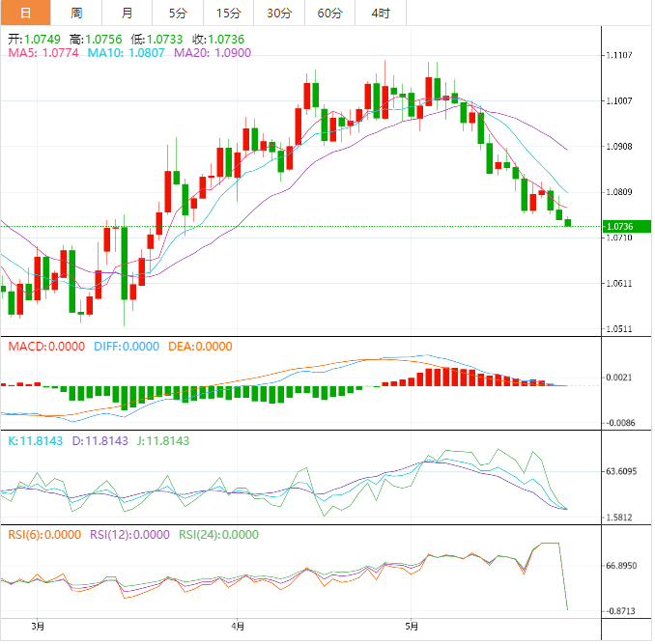The height and width of the screenshot is (644, 655).
Task: Click the 1.0611 price axis label
Action: pos(619,284)
